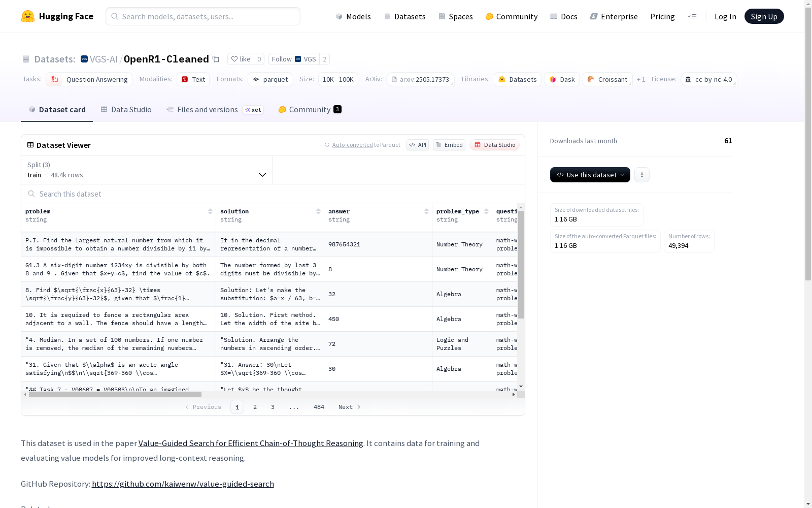Like the dataset with the heart button
The height and width of the screenshot is (508, 812).
(x=241, y=59)
